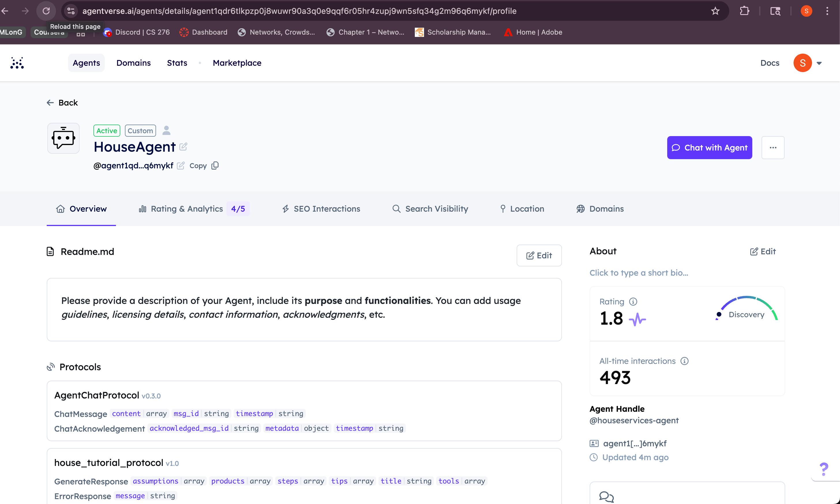Click Edit button for Readme.md
Image resolution: width=840 pixels, height=504 pixels.
(539, 255)
